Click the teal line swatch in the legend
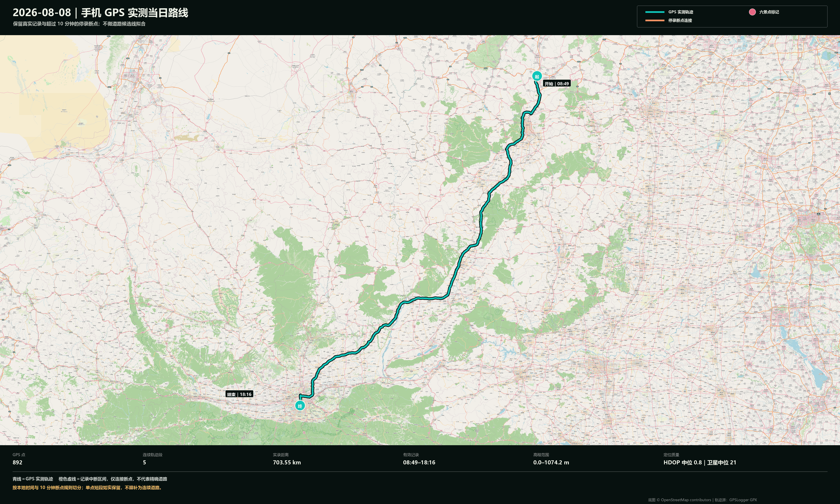 655,12
